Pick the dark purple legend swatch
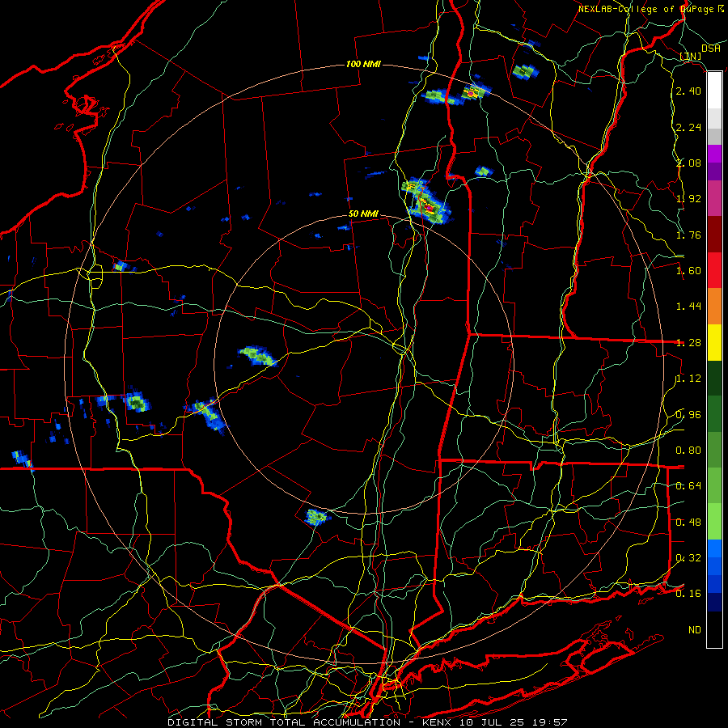The width and height of the screenshot is (728, 728). (714, 171)
